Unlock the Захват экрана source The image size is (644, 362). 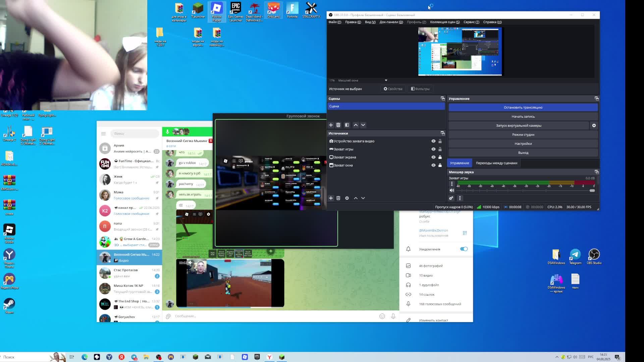tap(440, 157)
